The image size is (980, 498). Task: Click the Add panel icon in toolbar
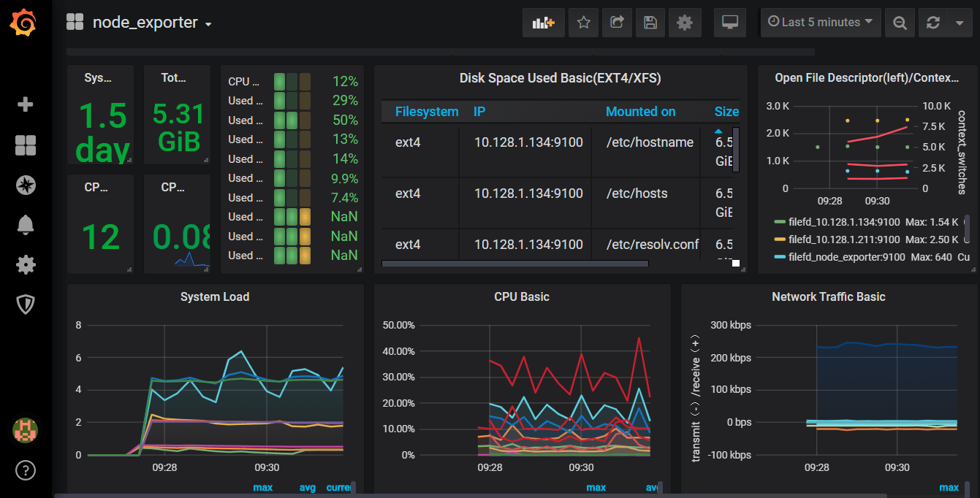coord(543,22)
